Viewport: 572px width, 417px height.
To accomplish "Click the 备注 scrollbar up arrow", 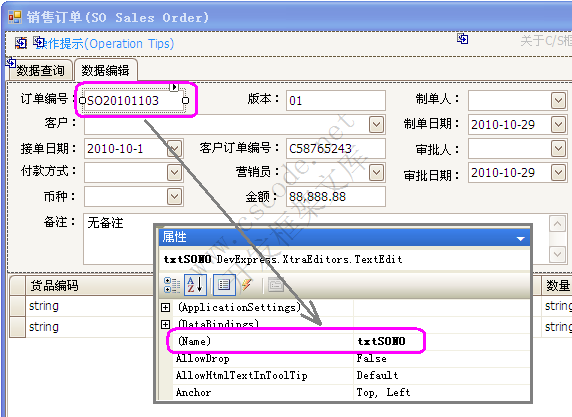I will 557,223.
